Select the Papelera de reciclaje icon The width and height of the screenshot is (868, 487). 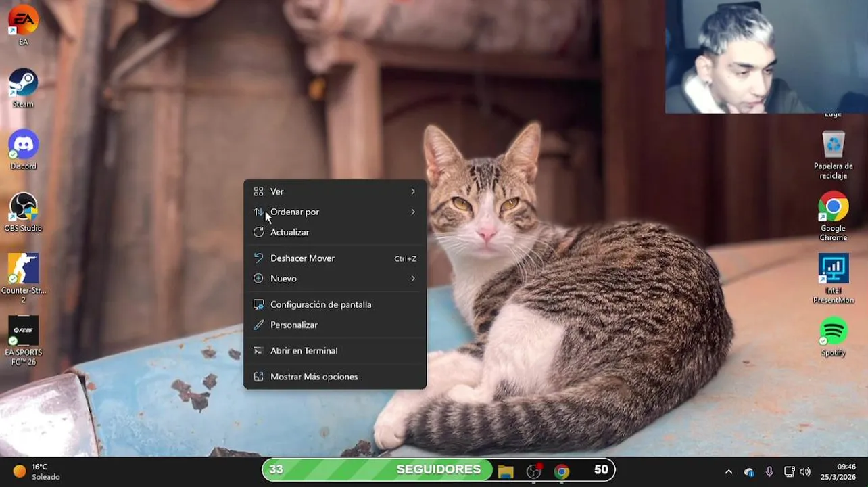click(x=833, y=154)
